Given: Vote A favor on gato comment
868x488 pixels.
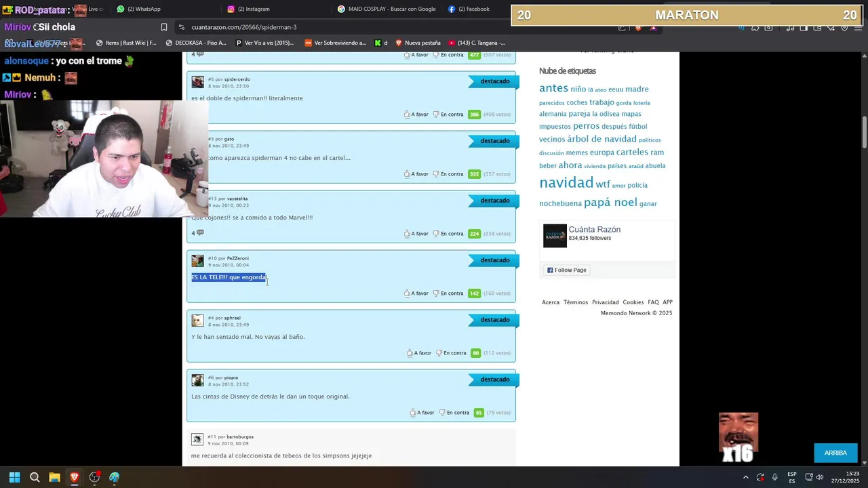Looking at the screenshot, I should (416, 174).
